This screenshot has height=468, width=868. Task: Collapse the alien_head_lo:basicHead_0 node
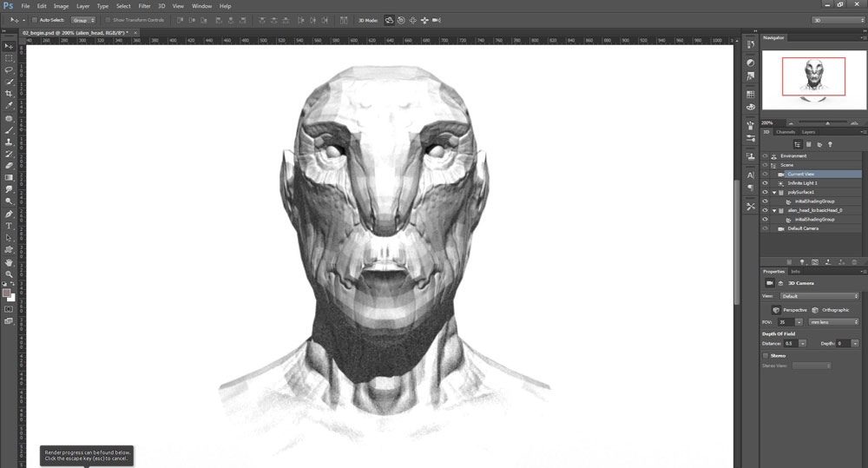click(774, 211)
